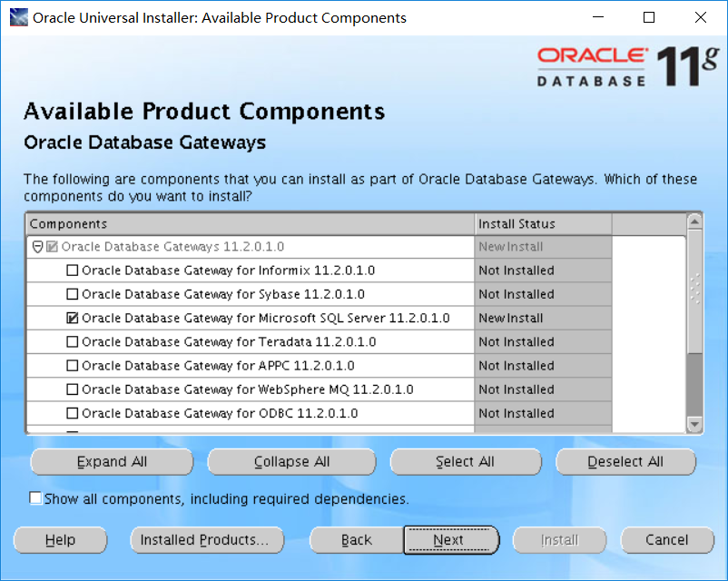
Task: Click the scrollbar down arrow in components list
Action: click(694, 424)
